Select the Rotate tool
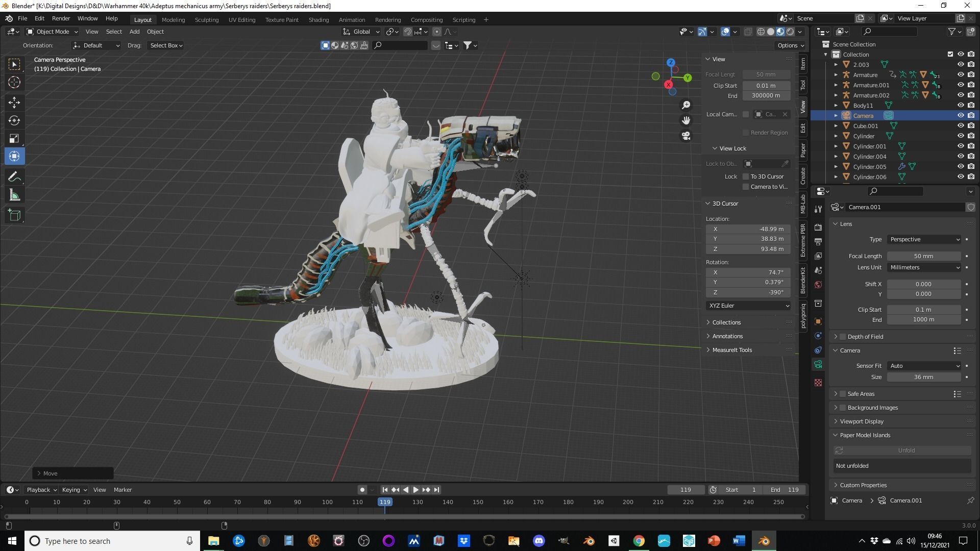 [14, 120]
